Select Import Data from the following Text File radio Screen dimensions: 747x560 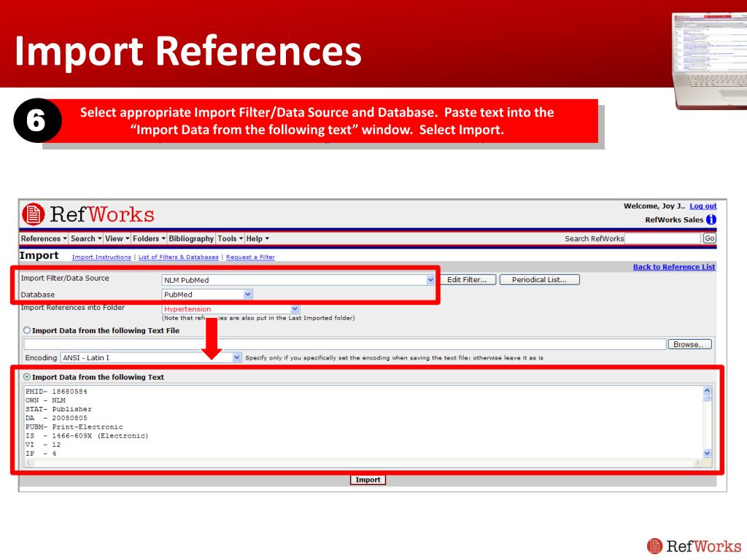[27, 330]
